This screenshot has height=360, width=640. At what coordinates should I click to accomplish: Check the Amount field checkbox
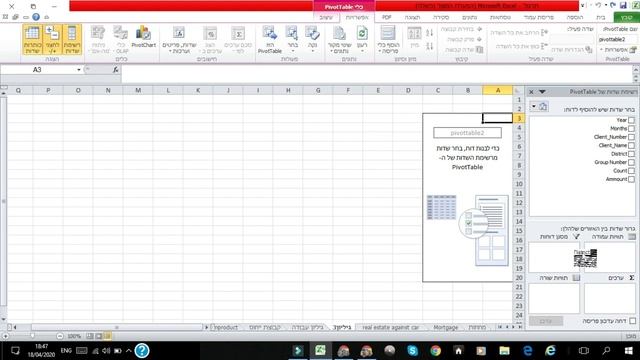[631, 179]
